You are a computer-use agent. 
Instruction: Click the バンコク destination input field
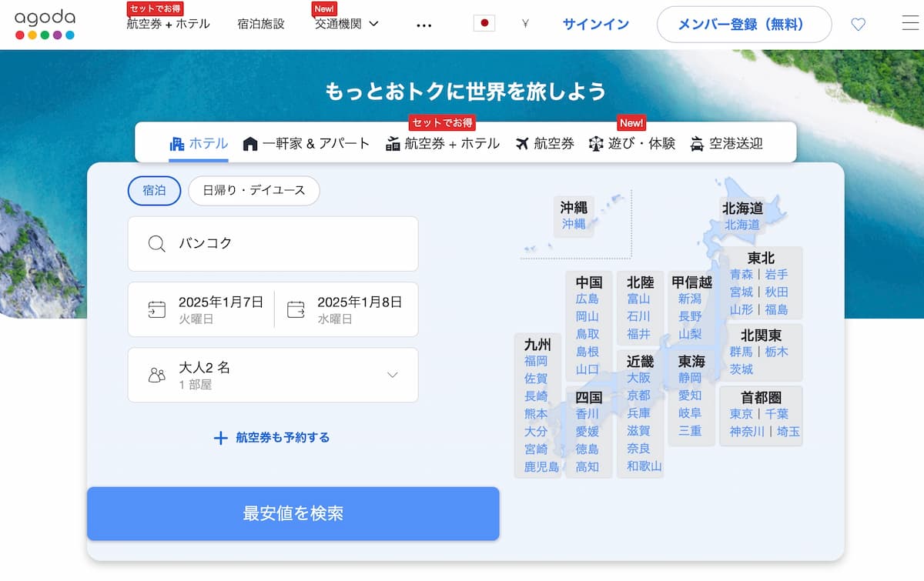pos(273,244)
